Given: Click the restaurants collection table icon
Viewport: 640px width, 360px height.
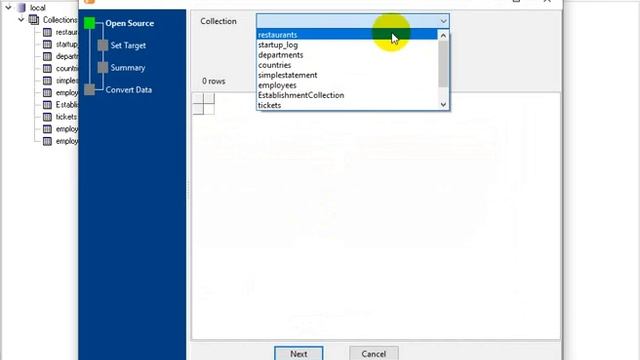Looking at the screenshot, I should click(47, 32).
